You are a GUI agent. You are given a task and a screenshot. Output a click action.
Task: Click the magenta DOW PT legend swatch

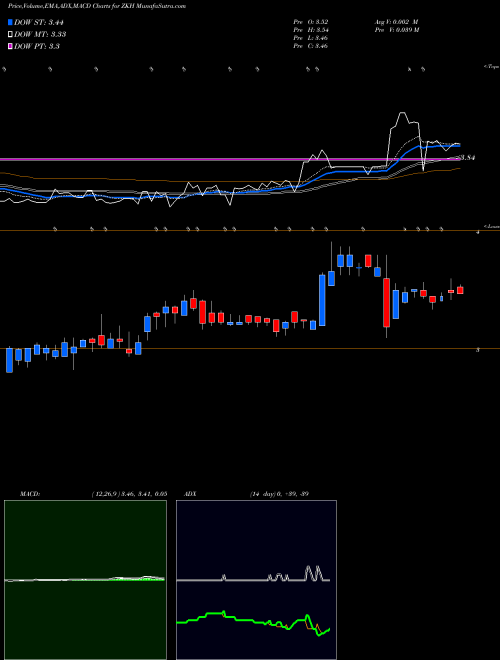click(10, 46)
